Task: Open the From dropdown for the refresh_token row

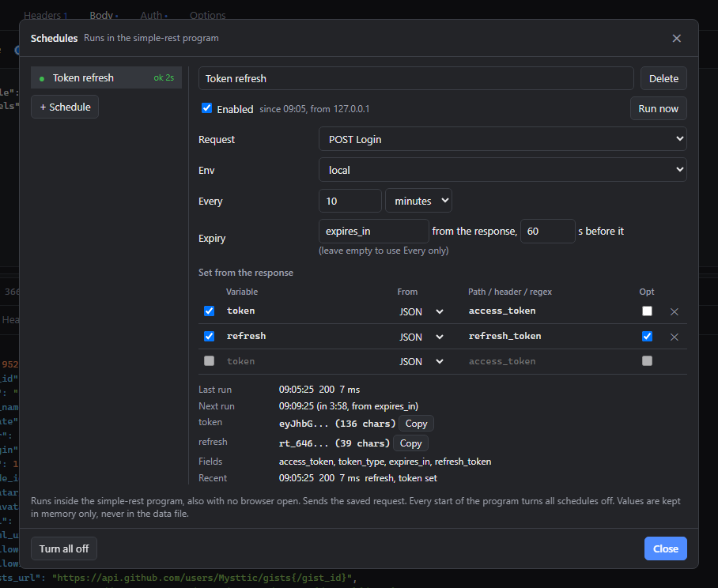Action: coord(421,337)
